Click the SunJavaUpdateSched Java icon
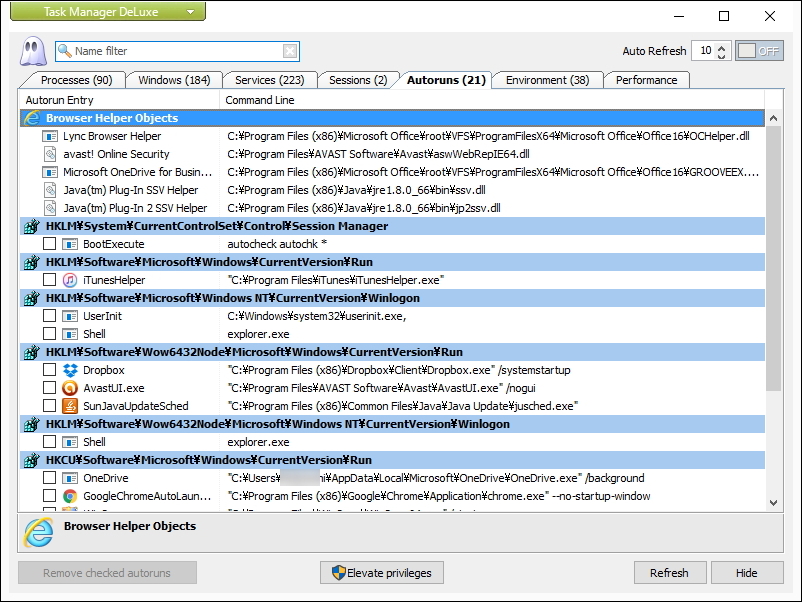 tap(70, 406)
